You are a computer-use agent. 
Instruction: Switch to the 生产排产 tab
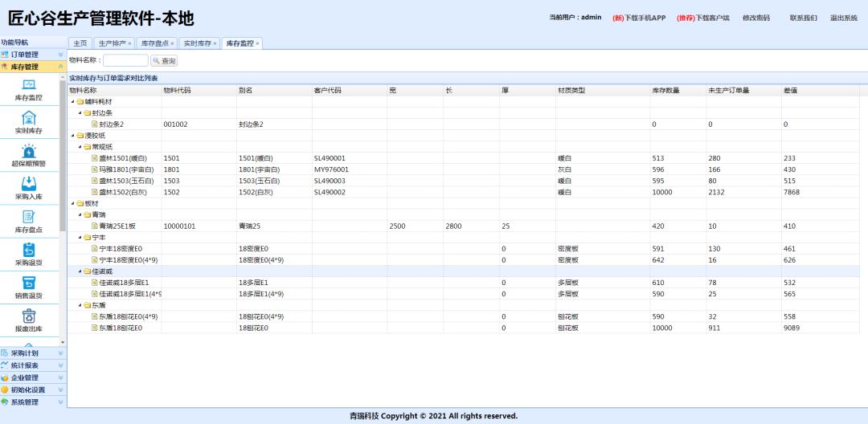point(113,43)
